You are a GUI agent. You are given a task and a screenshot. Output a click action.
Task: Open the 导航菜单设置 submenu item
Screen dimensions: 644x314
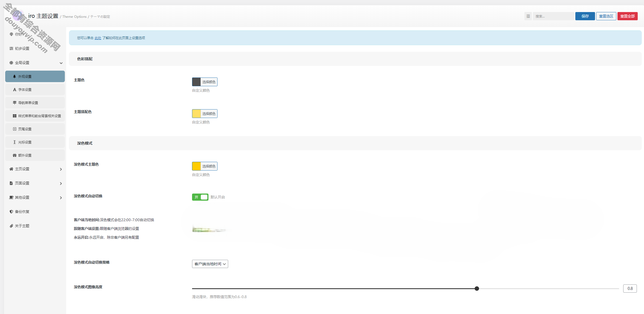(35, 103)
